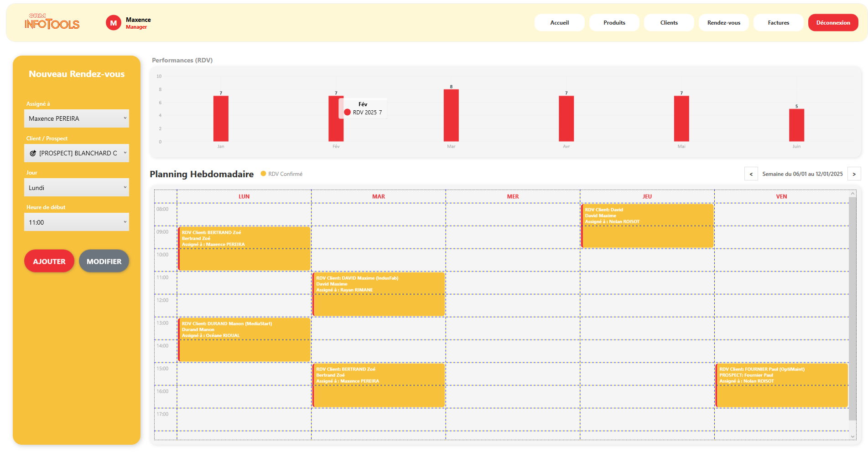Go to previous week with the left arrow
Screen dimensions: 868x452
751,174
